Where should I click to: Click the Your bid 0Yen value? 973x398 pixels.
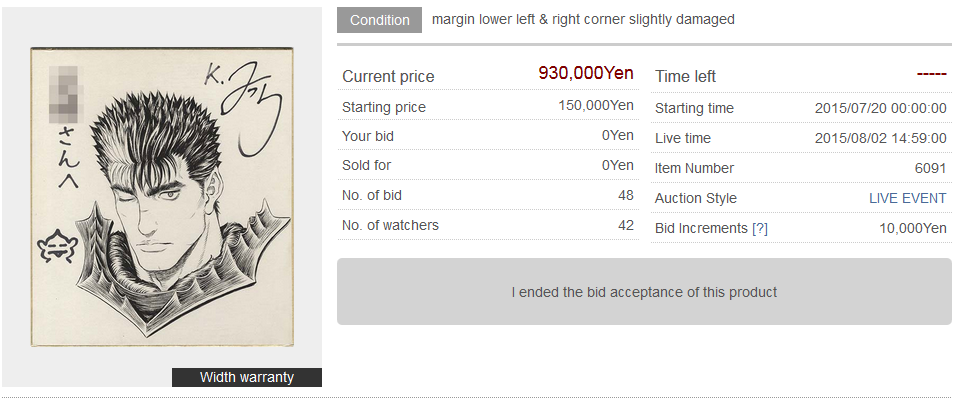click(617, 135)
